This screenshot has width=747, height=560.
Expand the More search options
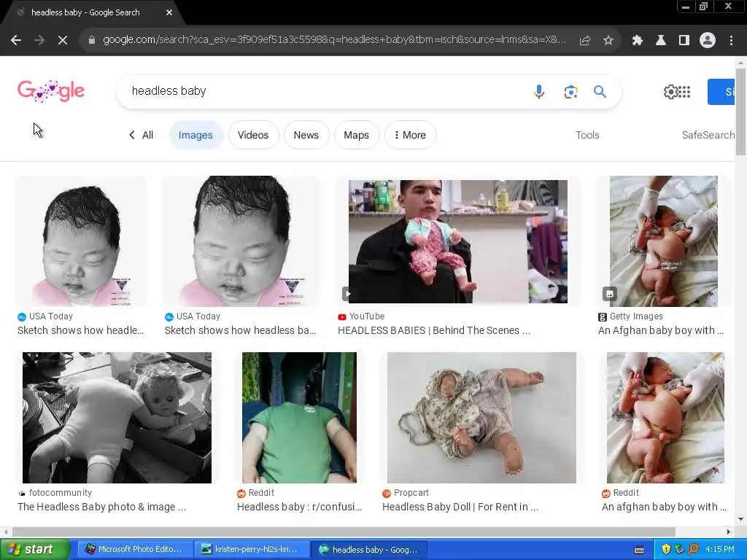coord(410,135)
